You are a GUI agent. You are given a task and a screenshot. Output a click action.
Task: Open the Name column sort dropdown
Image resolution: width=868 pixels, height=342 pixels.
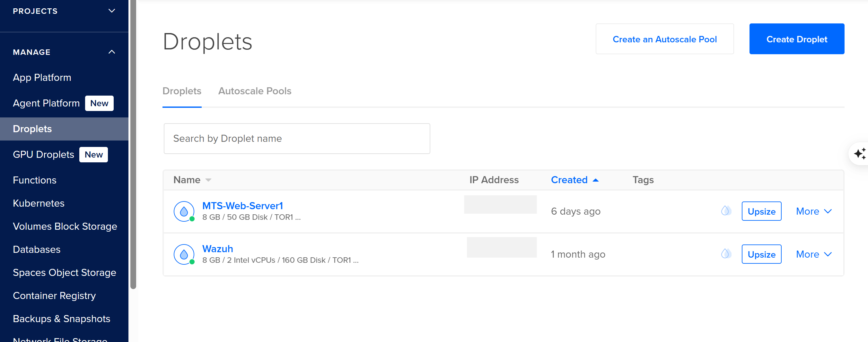(x=208, y=180)
